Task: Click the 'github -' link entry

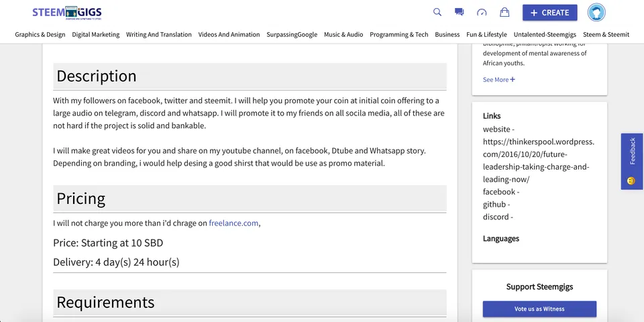Action: pyautogui.click(x=496, y=204)
